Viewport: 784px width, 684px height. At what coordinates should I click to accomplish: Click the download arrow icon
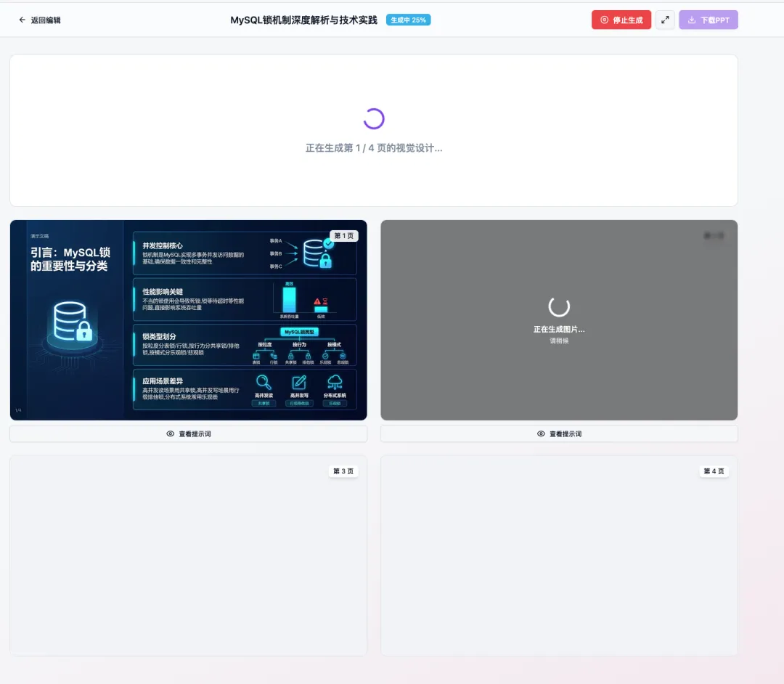[692, 20]
